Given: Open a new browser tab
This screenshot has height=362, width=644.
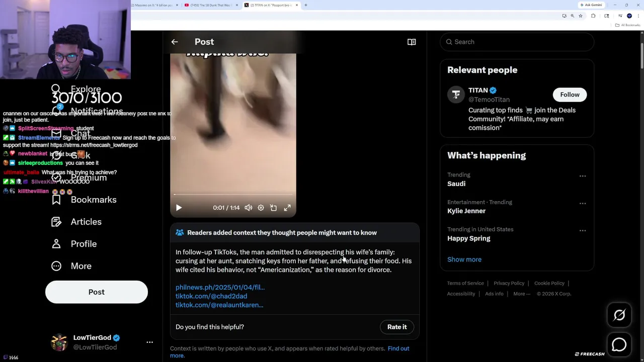Looking at the screenshot, I should 305,5.
